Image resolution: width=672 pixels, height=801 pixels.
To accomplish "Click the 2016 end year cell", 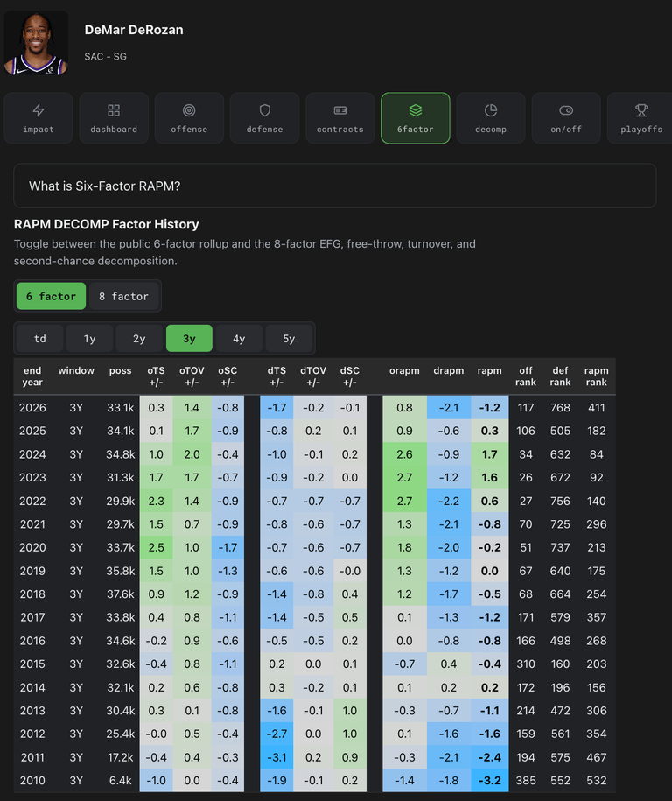I will tap(32, 641).
